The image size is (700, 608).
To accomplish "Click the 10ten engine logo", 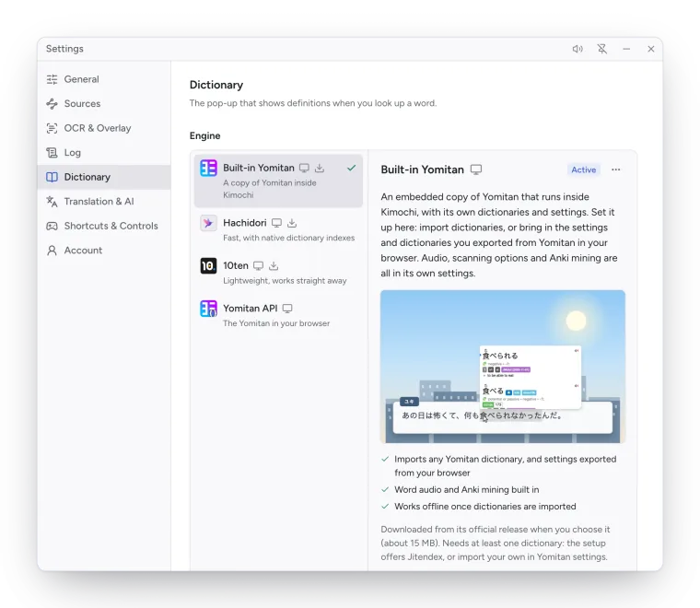I will (x=208, y=266).
